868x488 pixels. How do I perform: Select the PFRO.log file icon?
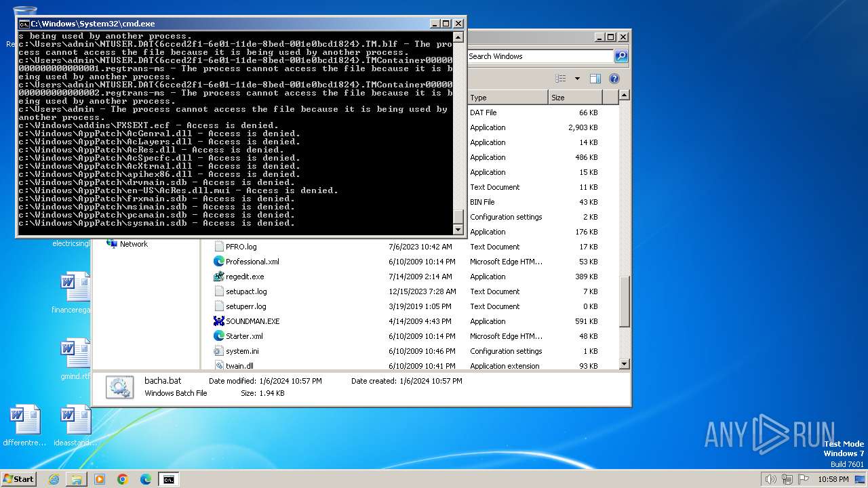219,247
